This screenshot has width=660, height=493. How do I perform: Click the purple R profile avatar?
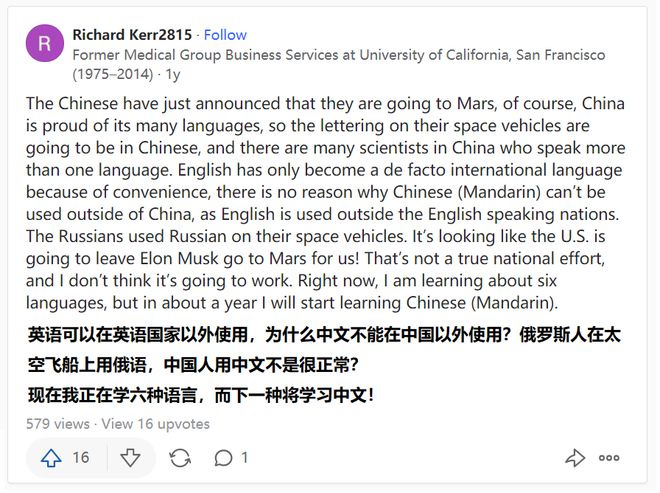(x=45, y=43)
